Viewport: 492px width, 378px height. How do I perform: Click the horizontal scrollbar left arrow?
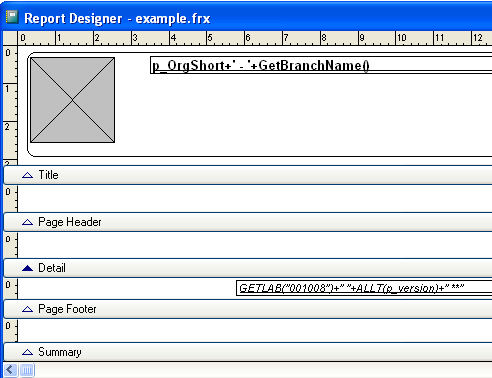click(x=10, y=370)
